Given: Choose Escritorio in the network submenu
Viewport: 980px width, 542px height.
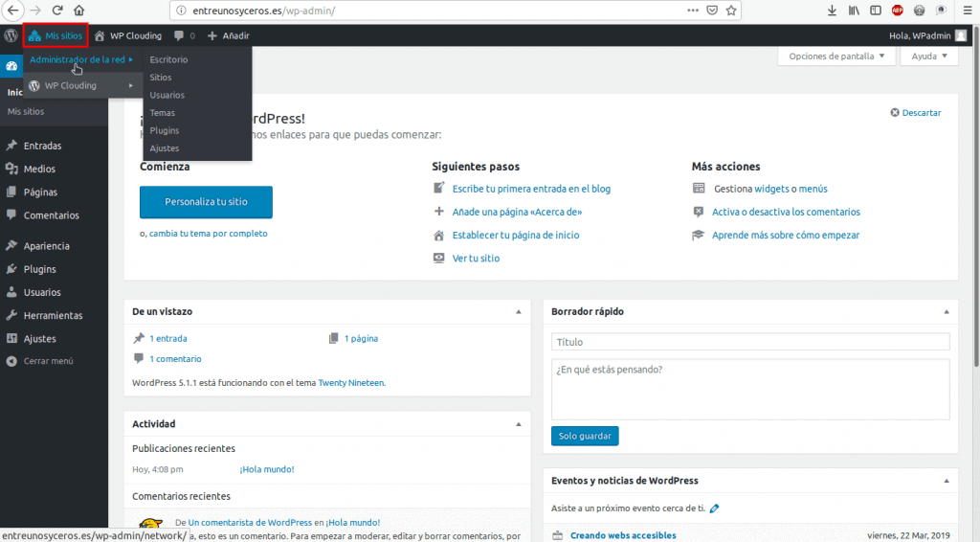Looking at the screenshot, I should 168,59.
